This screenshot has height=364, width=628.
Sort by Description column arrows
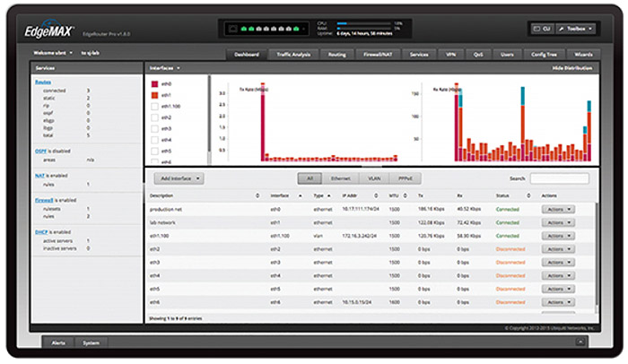[257, 195]
